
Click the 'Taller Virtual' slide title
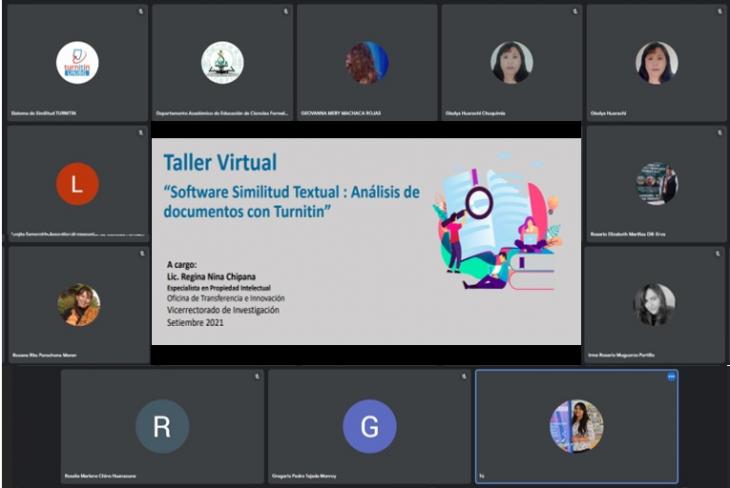click(220, 163)
